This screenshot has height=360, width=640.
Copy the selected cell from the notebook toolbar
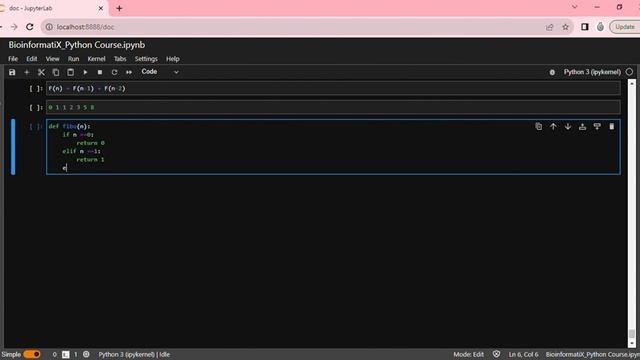point(56,72)
